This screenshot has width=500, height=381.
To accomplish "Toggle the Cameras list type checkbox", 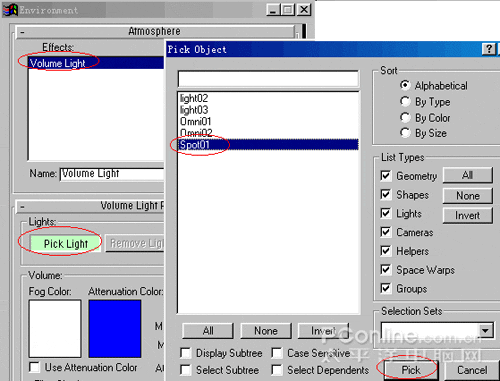I will point(386,232).
